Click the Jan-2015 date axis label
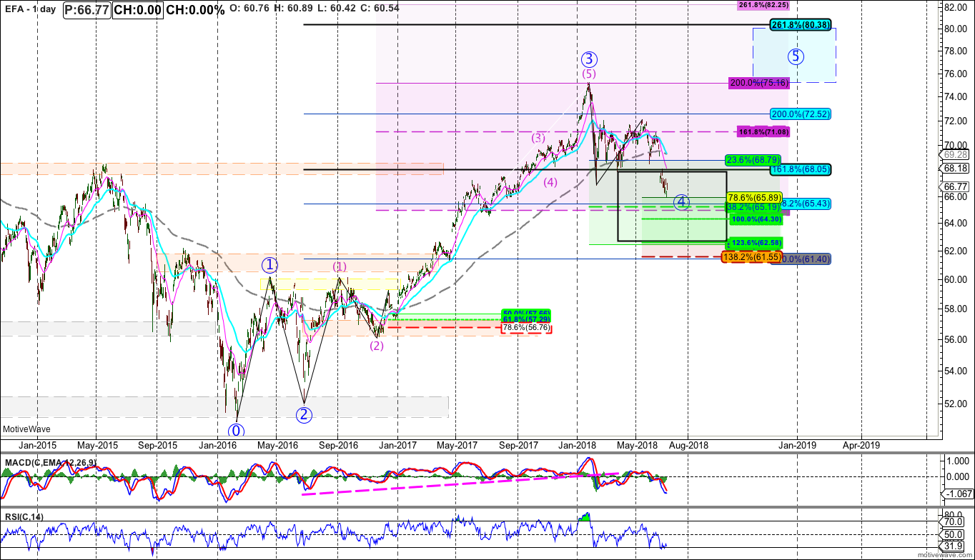 pyautogui.click(x=37, y=444)
